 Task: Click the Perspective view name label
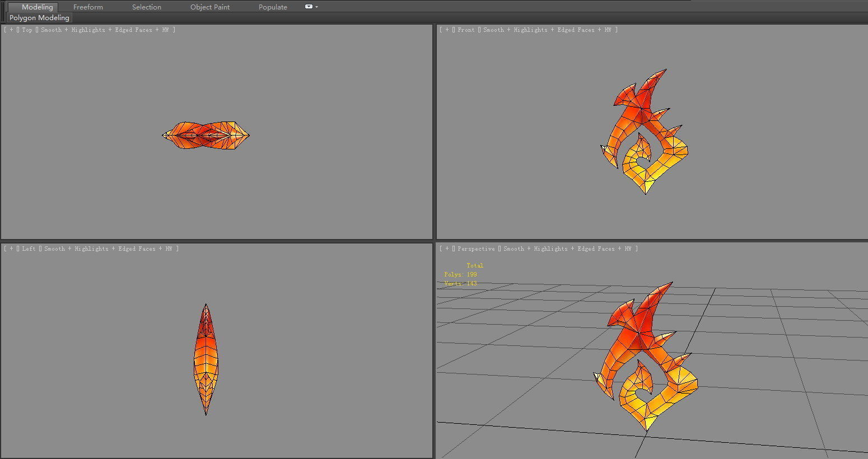pyautogui.click(x=476, y=249)
